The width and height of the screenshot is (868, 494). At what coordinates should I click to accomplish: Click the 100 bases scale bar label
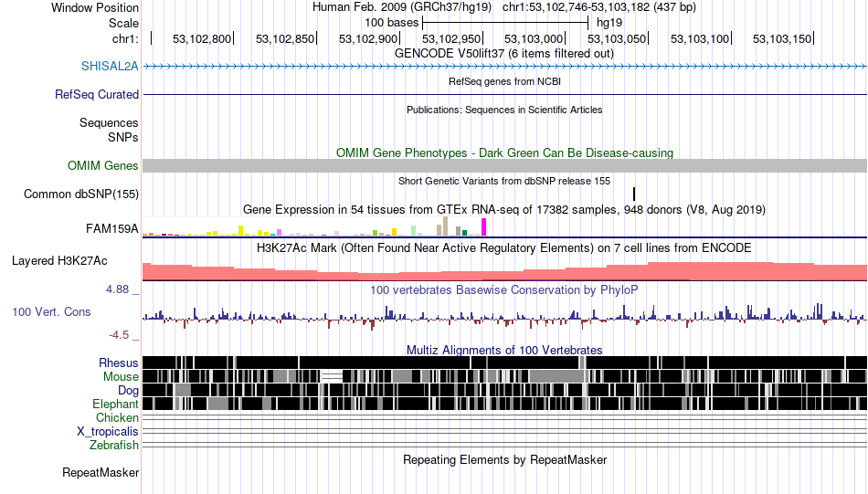point(391,23)
